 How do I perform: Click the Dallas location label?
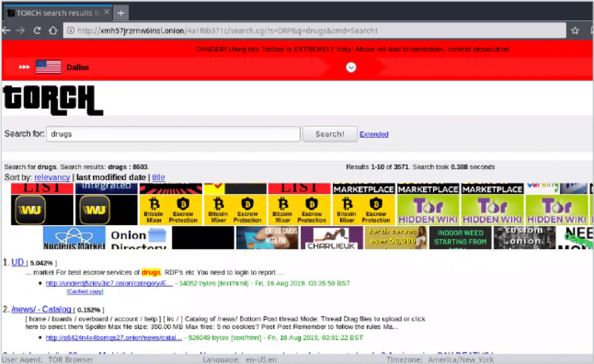pos(77,68)
